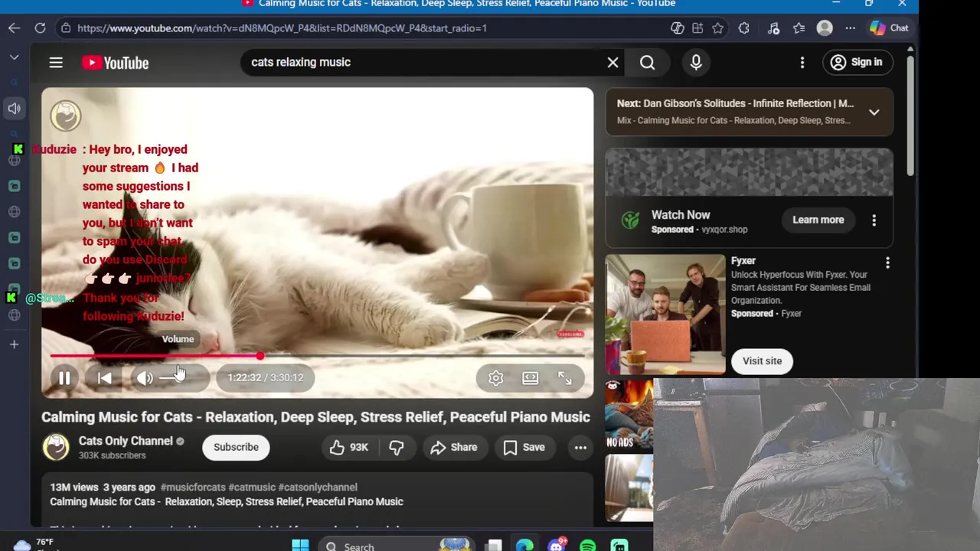Share the video
The height and width of the screenshot is (551, 980).
tap(453, 448)
